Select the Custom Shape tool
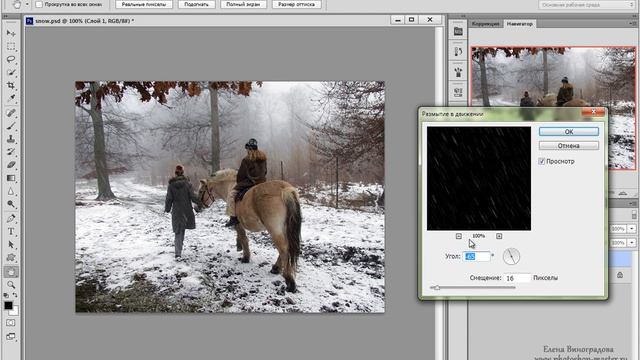640x360 pixels. tap(11, 258)
